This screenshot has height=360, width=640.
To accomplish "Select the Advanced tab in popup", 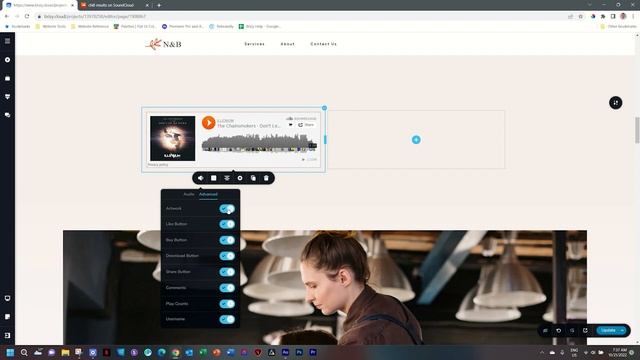I will pos(208,194).
